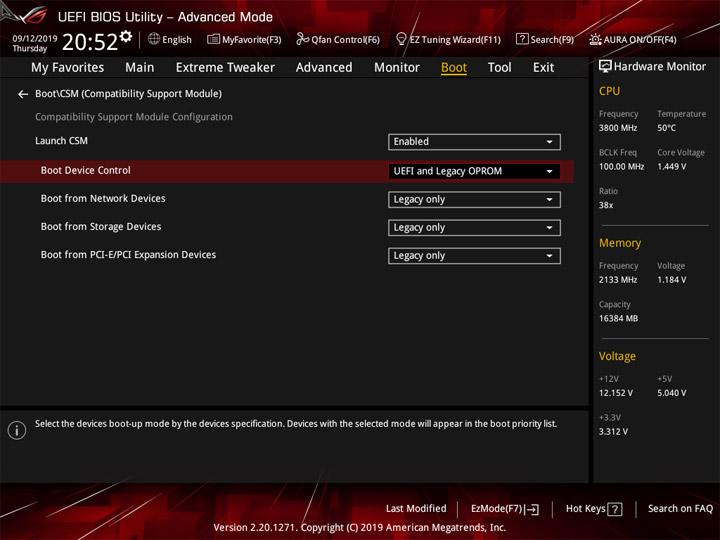Open Boot from Storage Devices dropdown
This screenshot has height=540, width=720.
click(474, 228)
